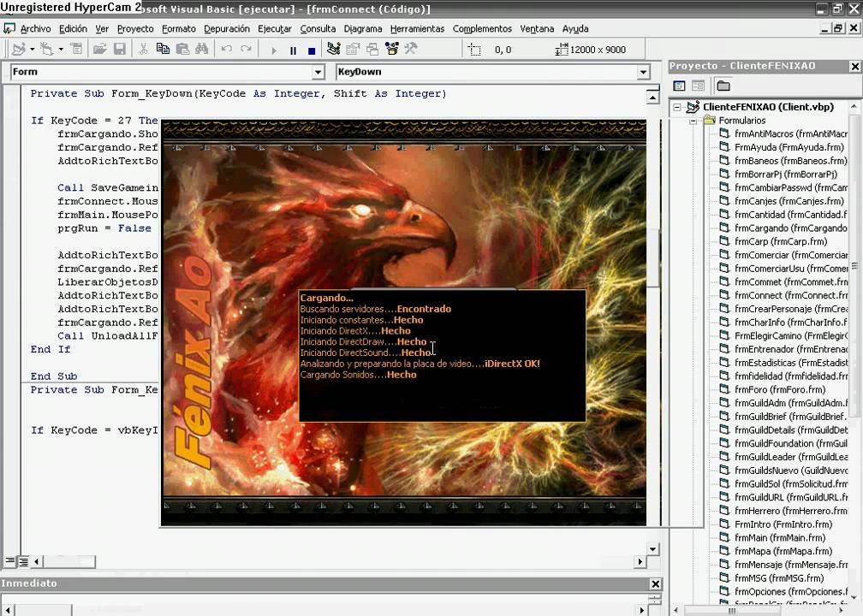Click the Add Form toolbar icon
The image size is (863, 616).
tap(47, 50)
